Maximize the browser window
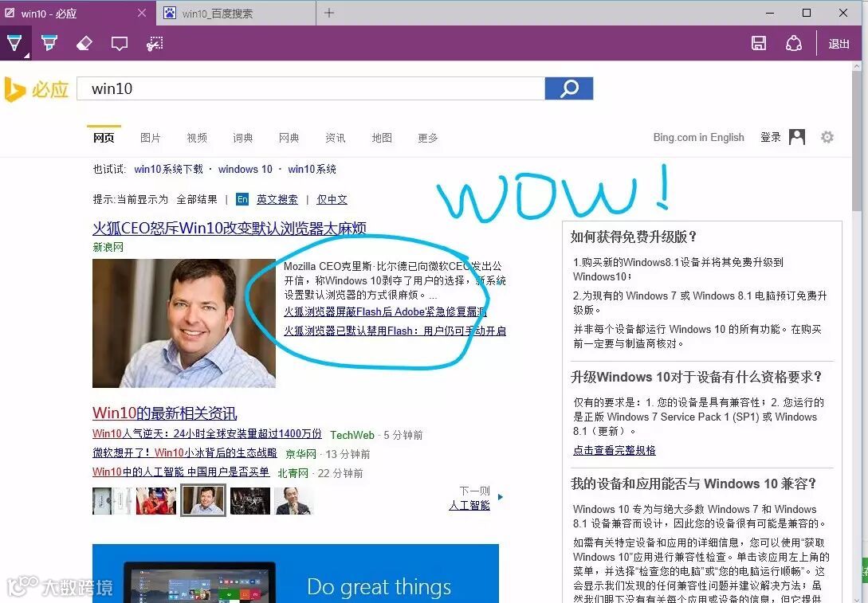The height and width of the screenshot is (603, 868). (x=807, y=13)
